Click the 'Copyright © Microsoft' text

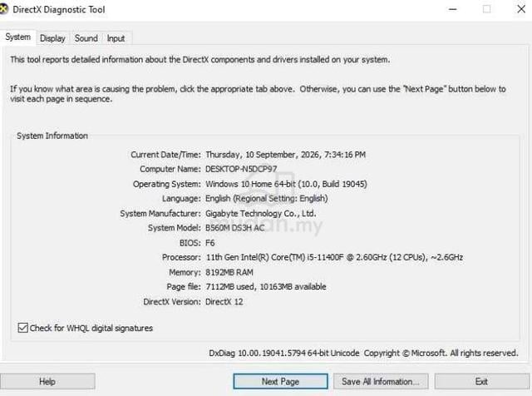405,354
